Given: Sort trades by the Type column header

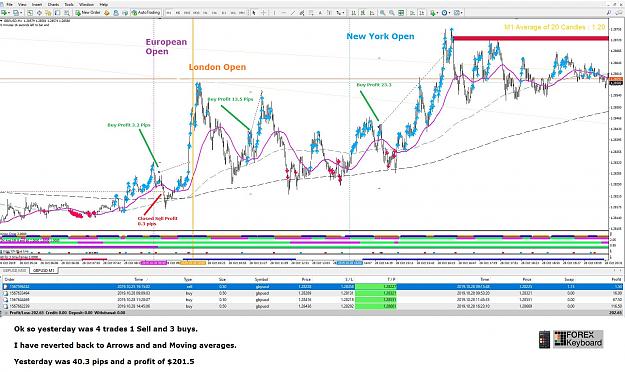Looking at the screenshot, I should tap(188, 279).
